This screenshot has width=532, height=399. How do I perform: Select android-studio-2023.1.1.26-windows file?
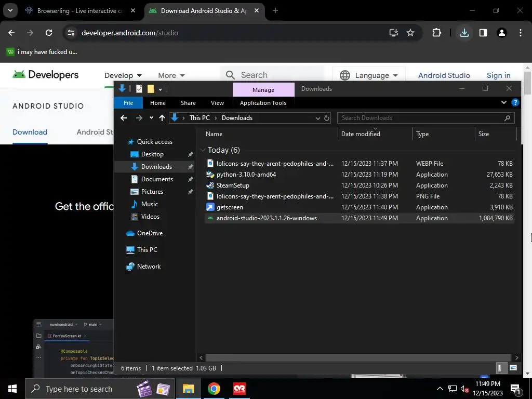click(x=360, y=218)
